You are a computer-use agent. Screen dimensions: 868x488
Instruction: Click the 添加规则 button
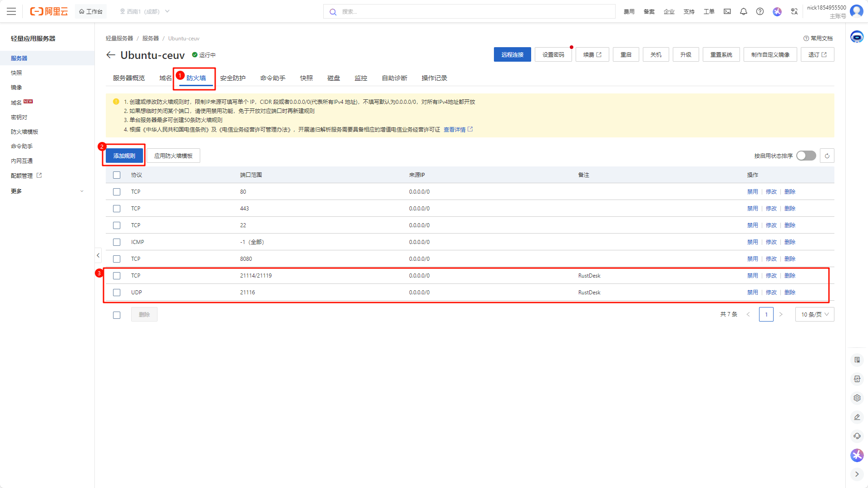(x=124, y=156)
